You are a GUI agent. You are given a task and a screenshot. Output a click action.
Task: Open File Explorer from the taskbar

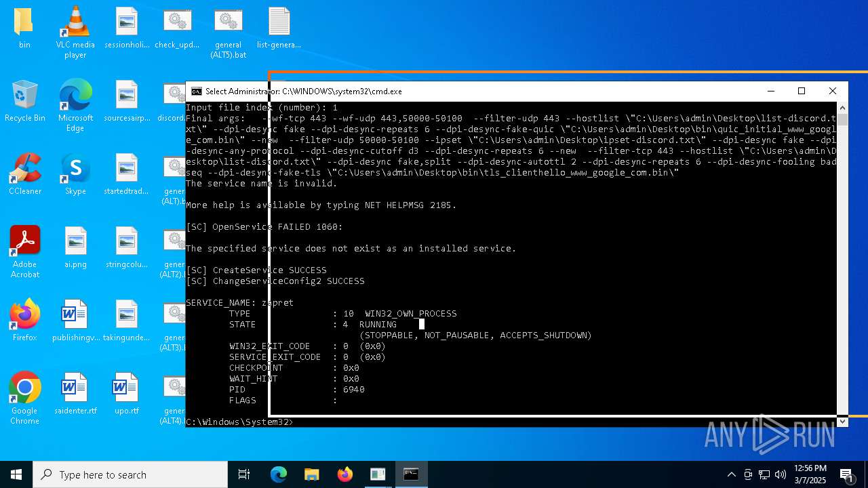pyautogui.click(x=312, y=474)
